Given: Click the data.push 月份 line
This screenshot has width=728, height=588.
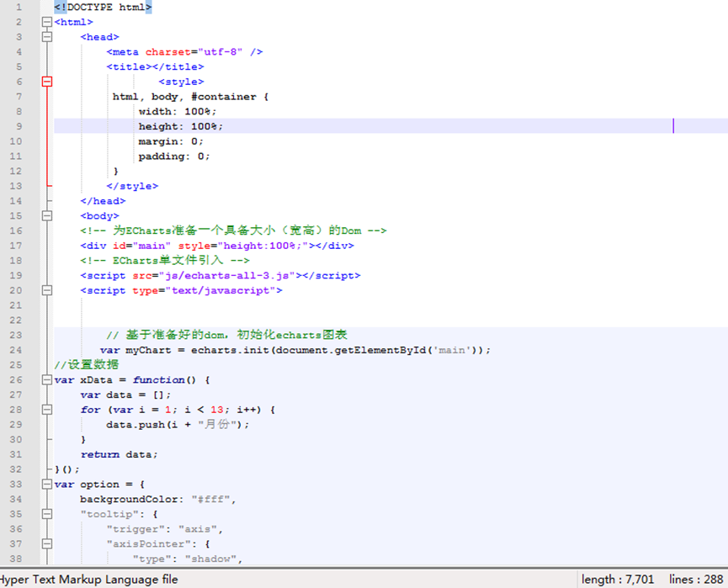Looking at the screenshot, I should click(178, 425).
